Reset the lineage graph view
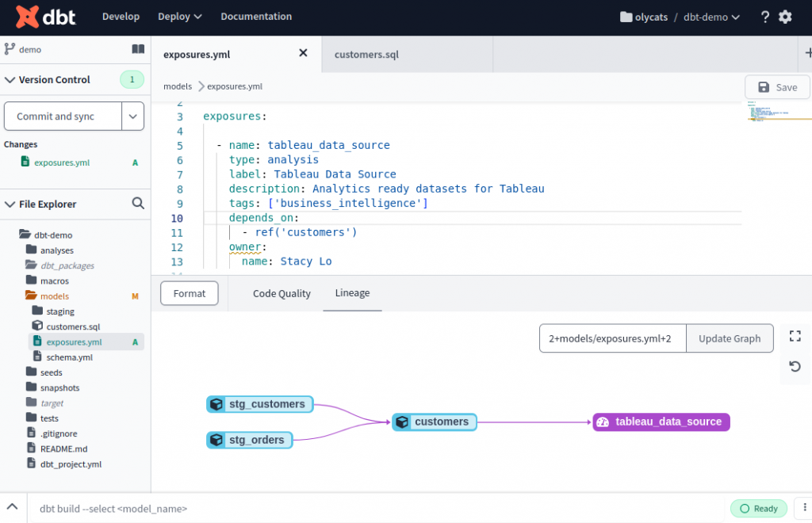Image resolution: width=812 pixels, height=523 pixels. coord(795,367)
